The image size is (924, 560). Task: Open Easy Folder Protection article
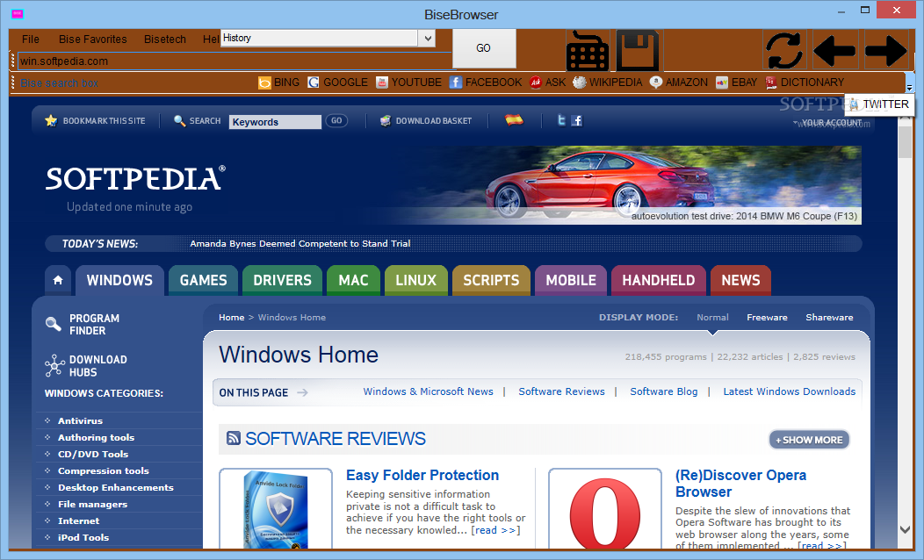pos(422,475)
